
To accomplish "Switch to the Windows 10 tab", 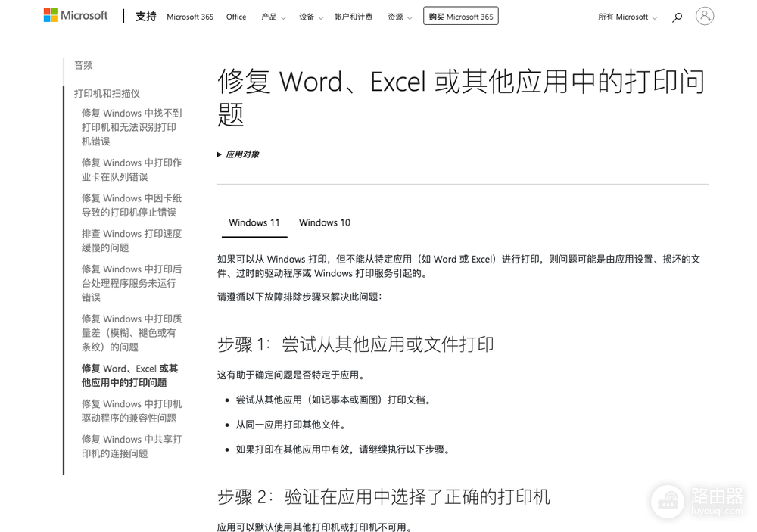I will click(x=325, y=222).
